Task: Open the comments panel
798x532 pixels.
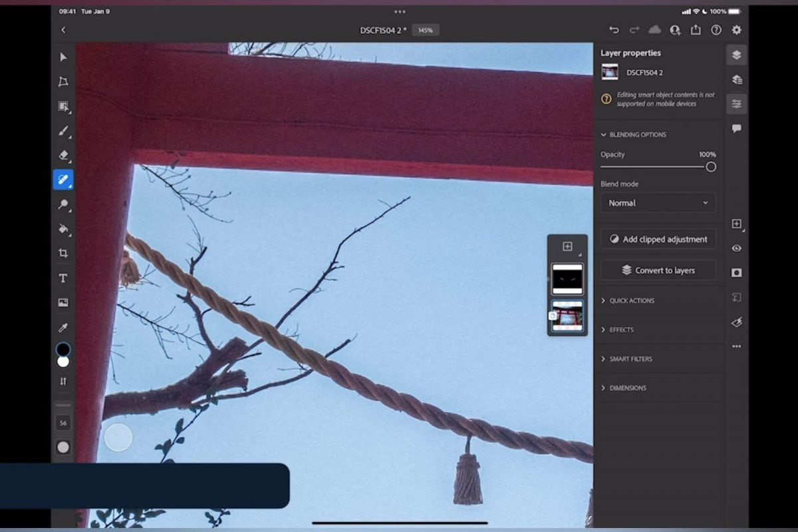Action: pyautogui.click(x=736, y=128)
